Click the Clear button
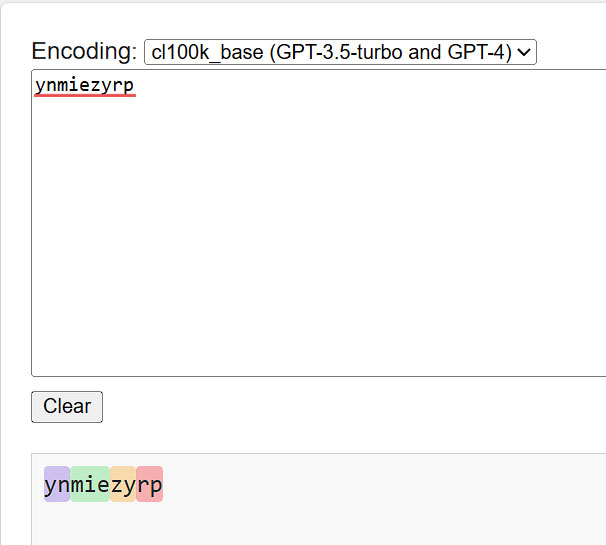Image resolution: width=606 pixels, height=545 pixels. click(67, 407)
